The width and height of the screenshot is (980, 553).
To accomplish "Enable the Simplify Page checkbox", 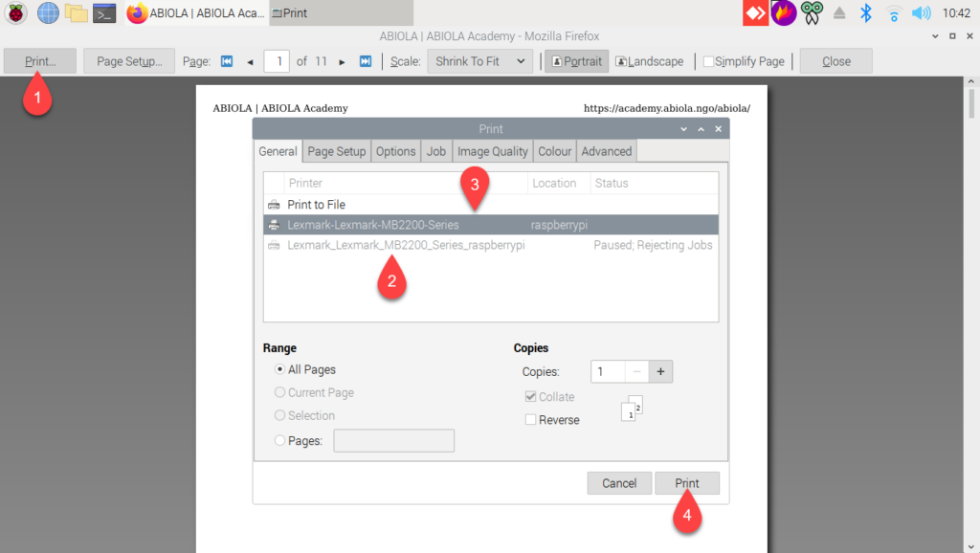I will [708, 61].
